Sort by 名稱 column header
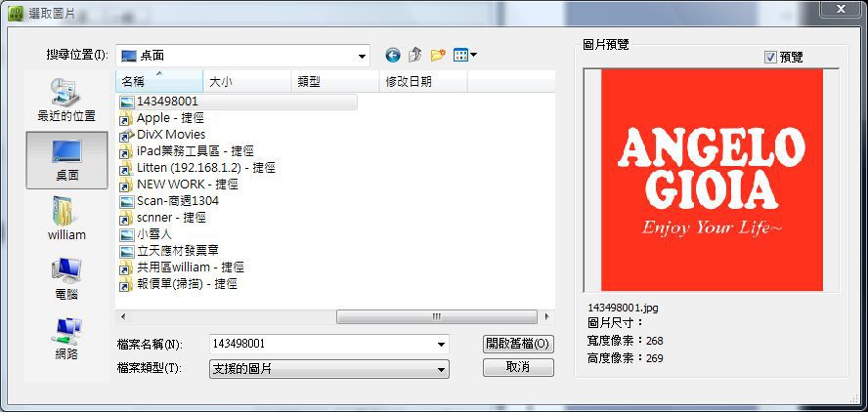The width and height of the screenshot is (868, 412). [159, 82]
